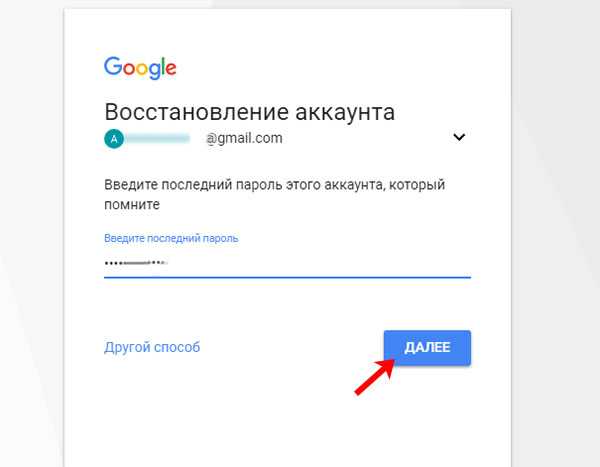
Task: Click the capital blue G in the Google logo
Action: coord(113,66)
